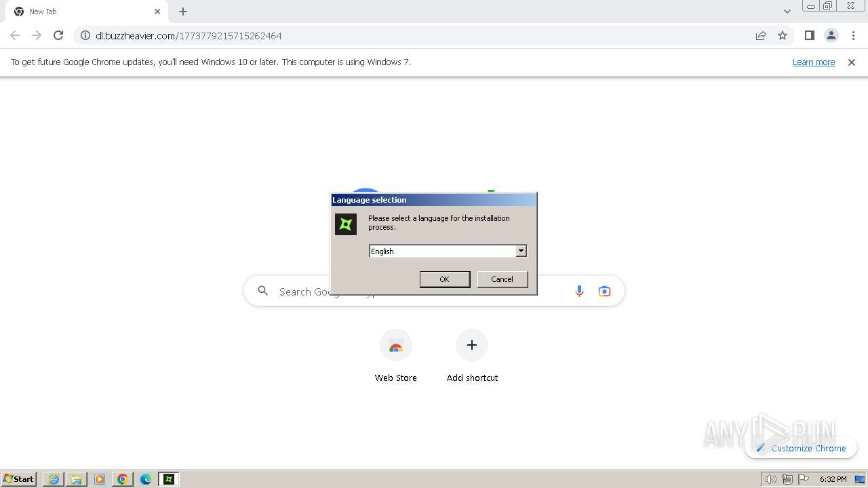This screenshot has width=868, height=488.
Task: Click the green installer icon in dialog
Action: pyautogui.click(x=346, y=224)
